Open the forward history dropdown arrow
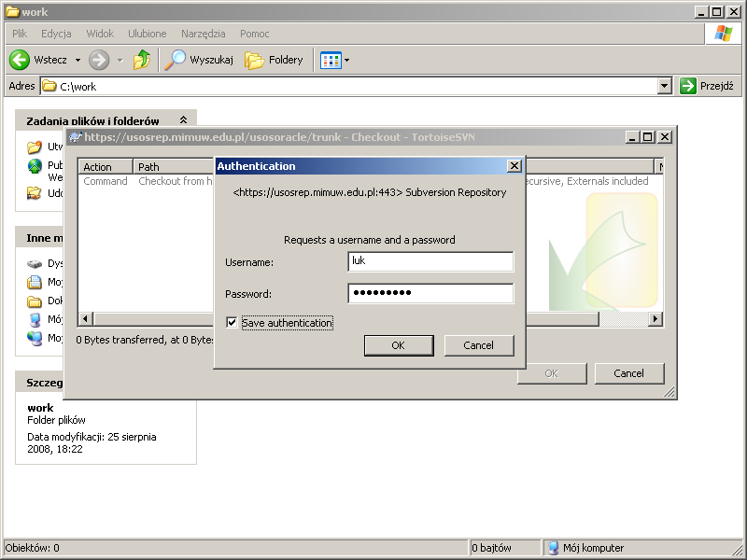 [120, 61]
